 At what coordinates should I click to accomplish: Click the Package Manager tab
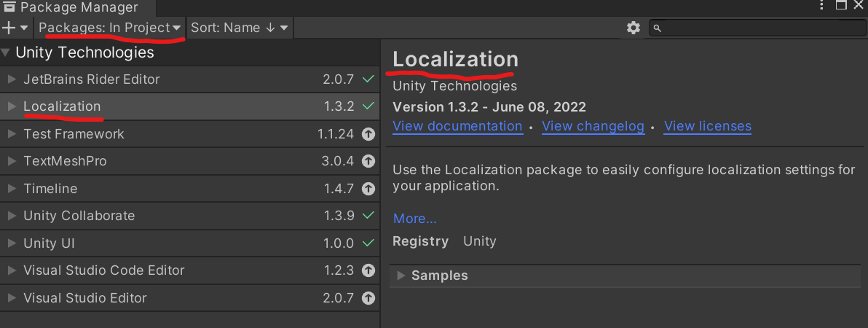click(77, 8)
